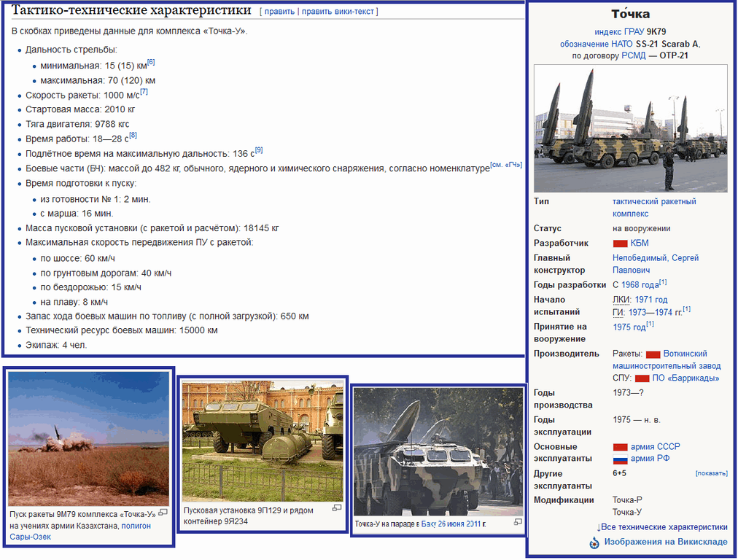This screenshot has width=738, height=560.
Task: Open the «армия СССР» link
Action: pos(655,447)
